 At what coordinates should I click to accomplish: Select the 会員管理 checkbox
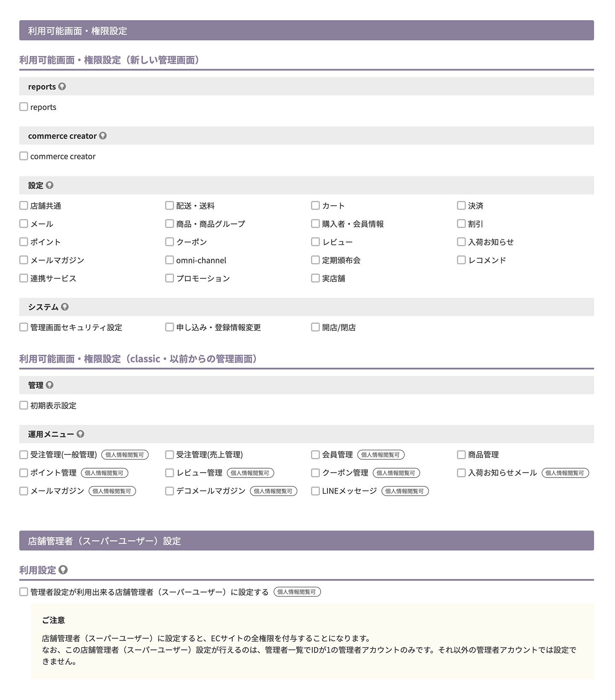click(316, 455)
